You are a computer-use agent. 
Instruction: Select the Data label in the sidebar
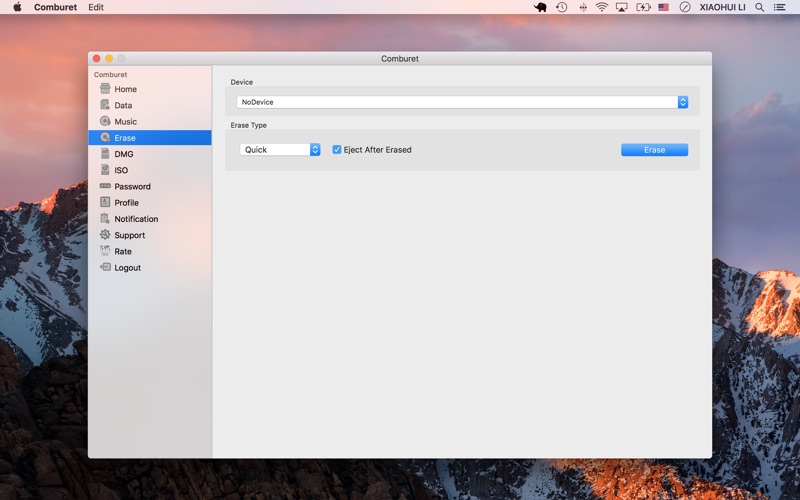tap(123, 105)
